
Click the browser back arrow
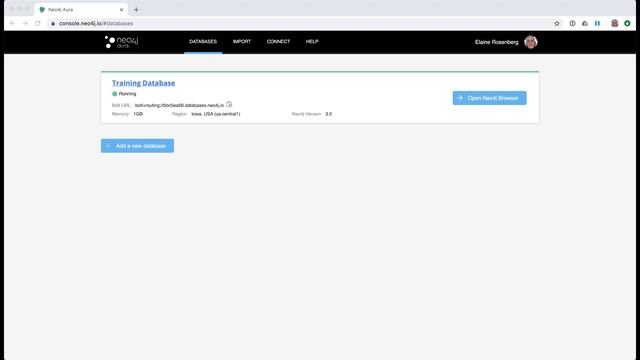pyautogui.click(x=13, y=23)
